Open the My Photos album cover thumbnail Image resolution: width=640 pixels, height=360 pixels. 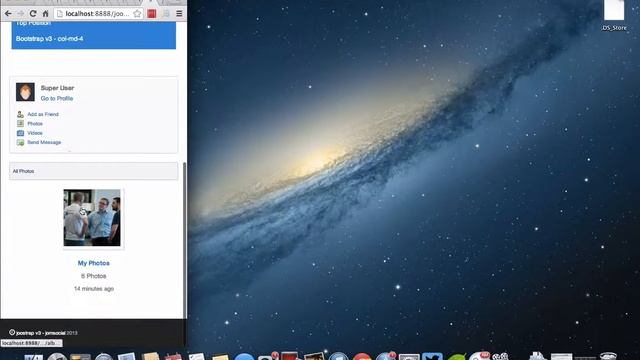click(92, 218)
